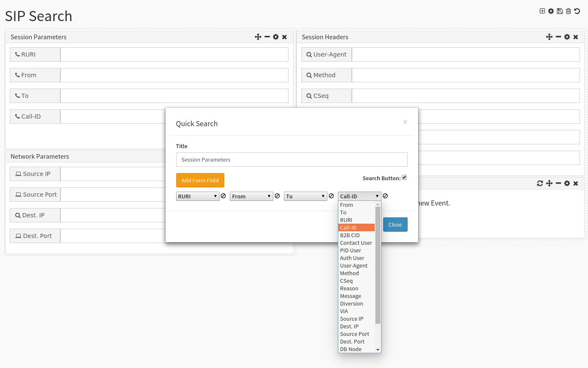The image size is (588, 368).
Task: Choose RURI option in the open list
Action: click(x=357, y=220)
